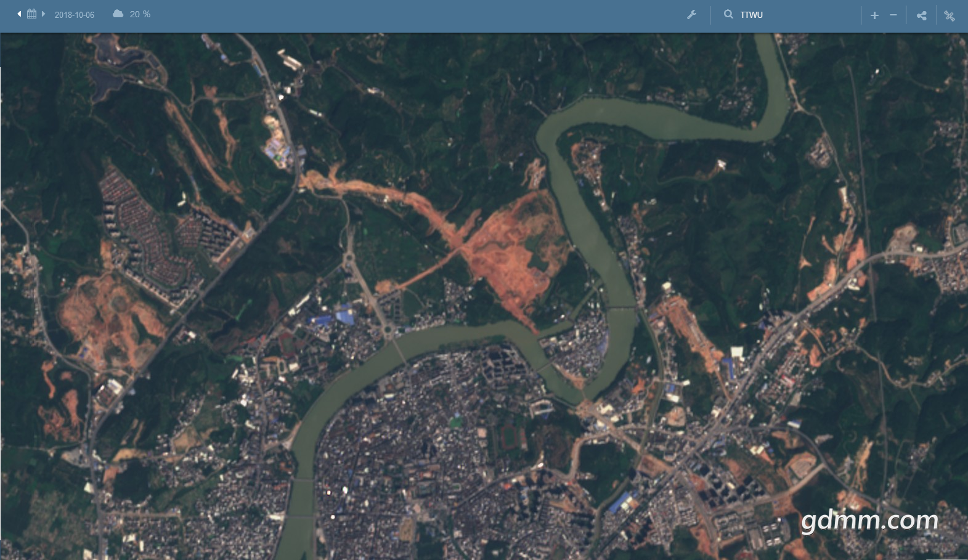This screenshot has height=560, width=968.
Task: Click the cloud coverage icon
Action: point(118,14)
